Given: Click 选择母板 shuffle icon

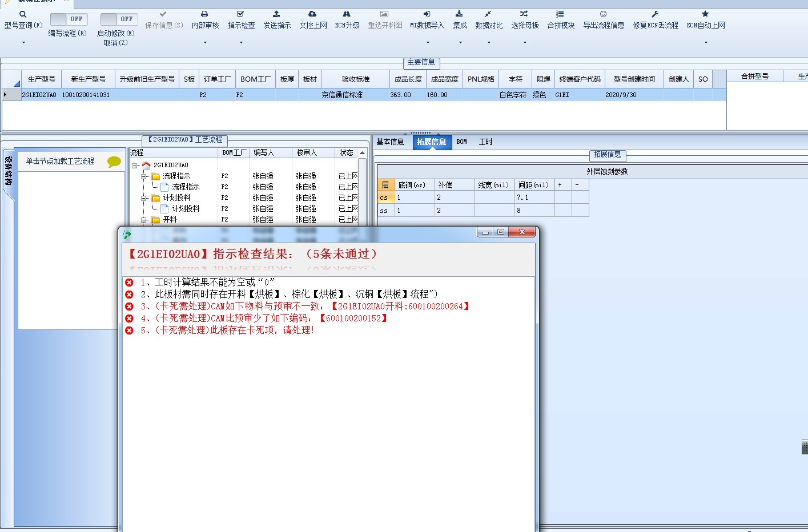Looking at the screenshot, I should [x=524, y=14].
